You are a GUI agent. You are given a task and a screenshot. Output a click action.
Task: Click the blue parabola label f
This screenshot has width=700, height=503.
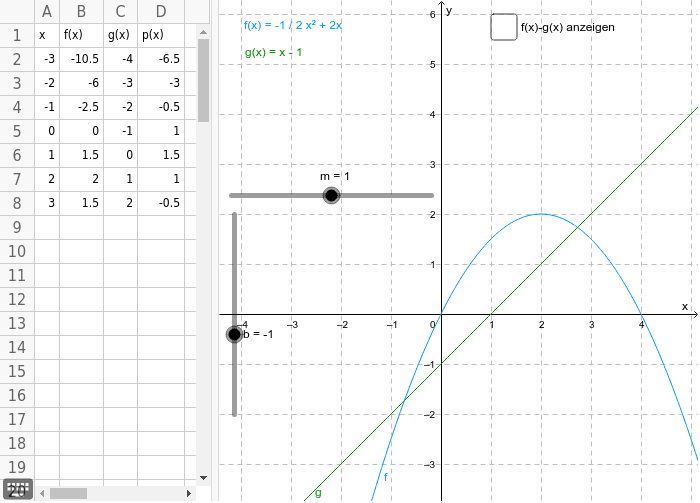[x=386, y=477]
